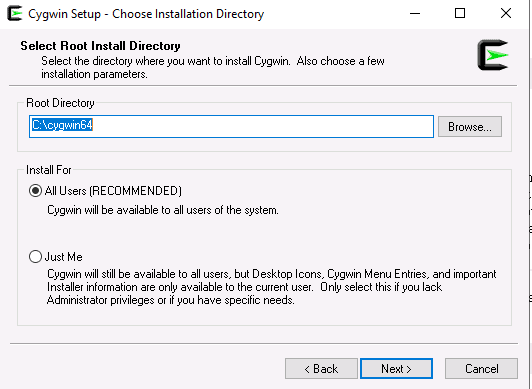Image resolution: width=532 pixels, height=389 pixels.
Task: Close the Cygwin Setup window
Action: coord(506,14)
